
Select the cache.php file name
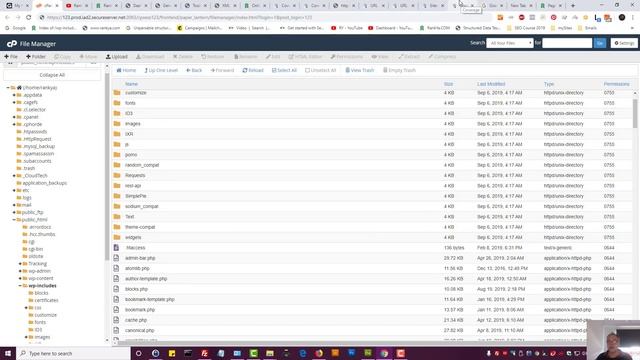click(136, 320)
